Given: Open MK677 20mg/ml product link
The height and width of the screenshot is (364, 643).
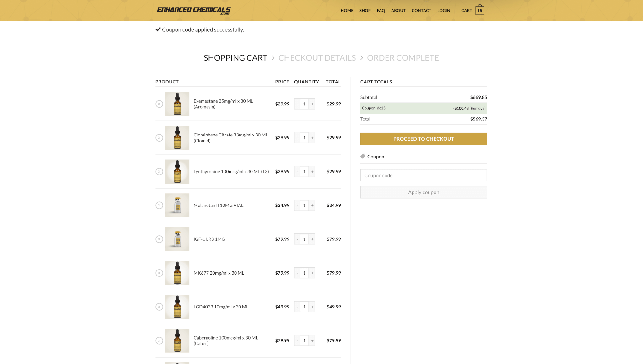Looking at the screenshot, I should coord(219,273).
